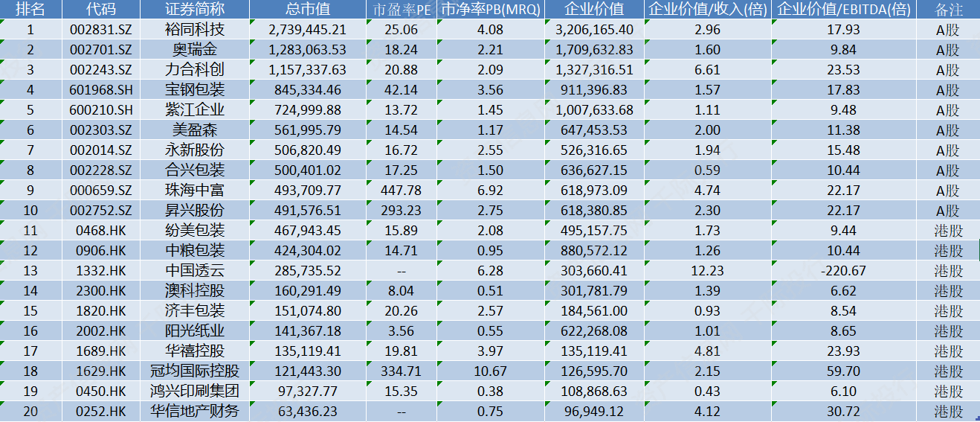Click the EBITDA multiple 59.70
980x422 pixels.
pyautogui.click(x=843, y=371)
